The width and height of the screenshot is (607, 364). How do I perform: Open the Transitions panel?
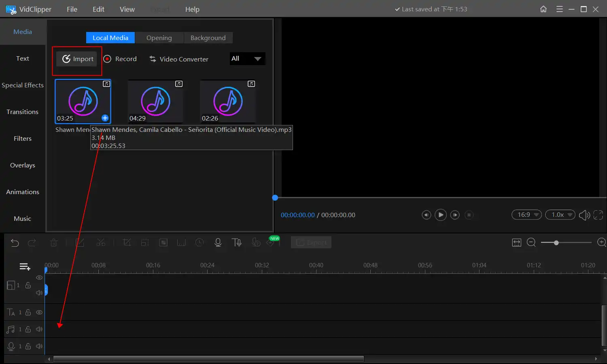pyautogui.click(x=23, y=112)
